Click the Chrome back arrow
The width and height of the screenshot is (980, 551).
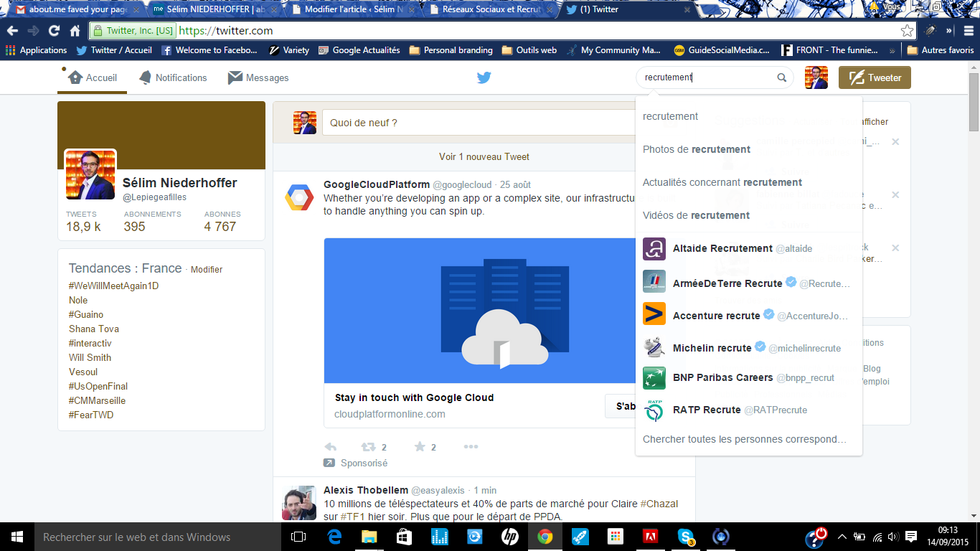[12, 31]
